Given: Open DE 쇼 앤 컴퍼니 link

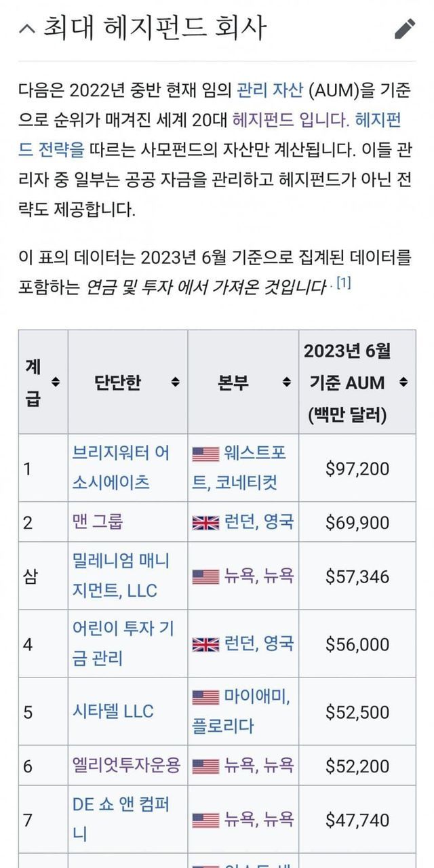Looking at the screenshot, I should (x=120, y=818).
